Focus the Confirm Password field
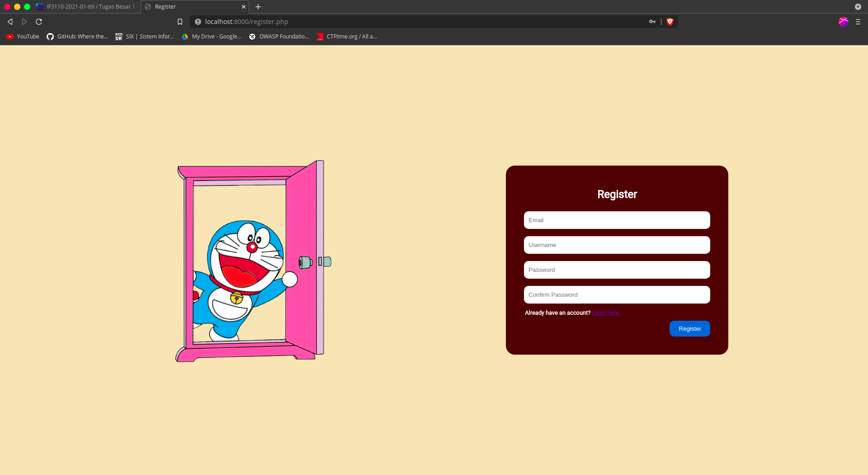Image resolution: width=868 pixels, height=475 pixels. click(617, 295)
